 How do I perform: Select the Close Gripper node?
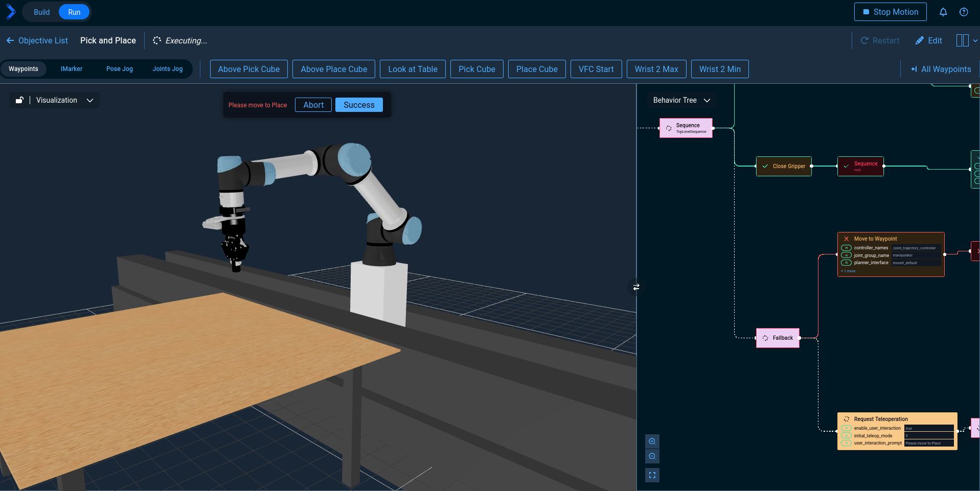tap(784, 166)
